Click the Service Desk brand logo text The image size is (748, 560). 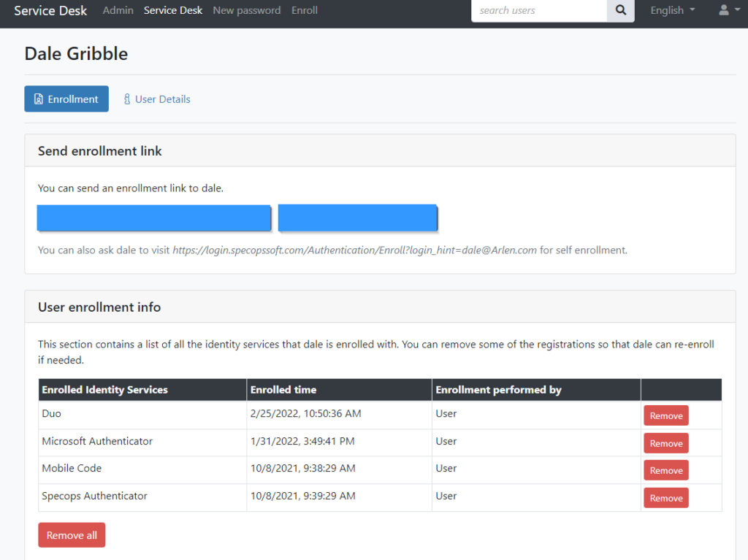tap(50, 10)
